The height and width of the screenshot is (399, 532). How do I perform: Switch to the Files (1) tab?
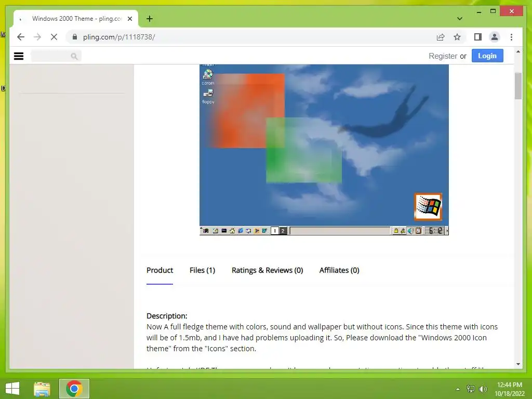(x=202, y=270)
